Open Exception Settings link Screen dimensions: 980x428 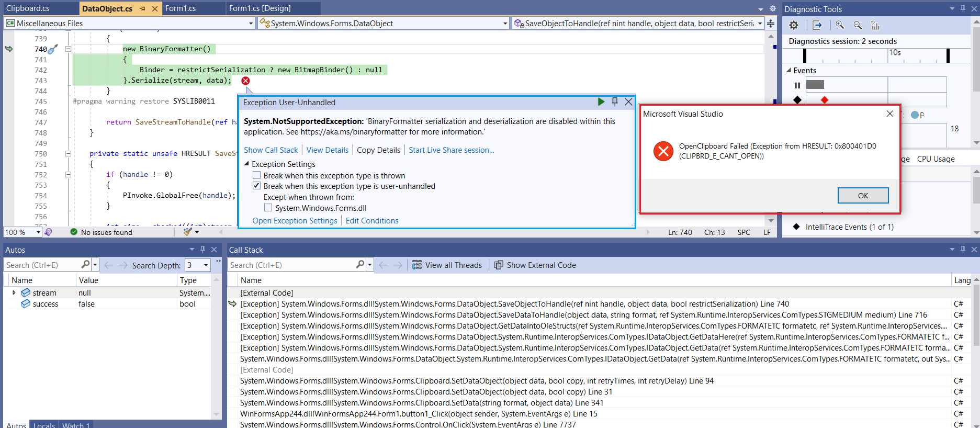pos(295,221)
